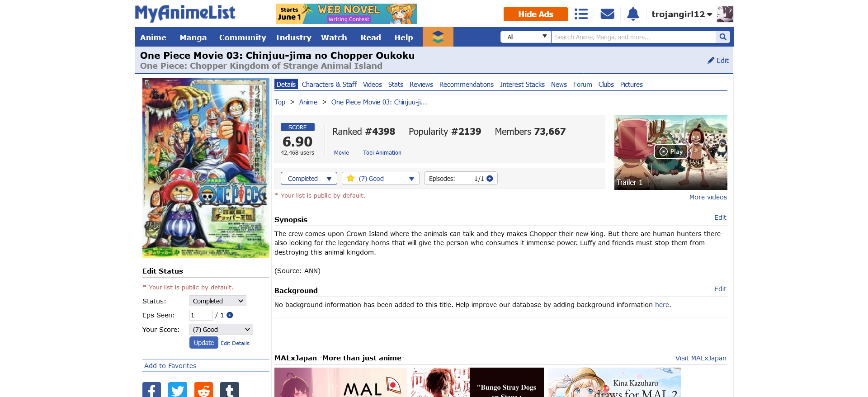Share on Facebook icon

(x=151, y=390)
